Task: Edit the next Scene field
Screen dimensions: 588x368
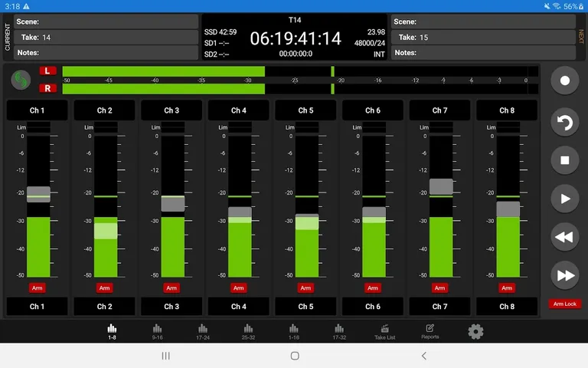Action: pyautogui.click(x=483, y=21)
